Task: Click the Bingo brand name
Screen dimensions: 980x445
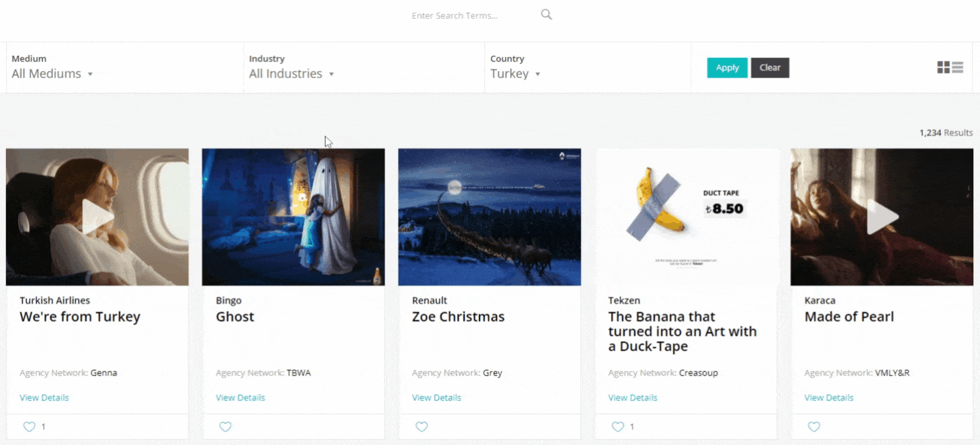Action: [228, 300]
